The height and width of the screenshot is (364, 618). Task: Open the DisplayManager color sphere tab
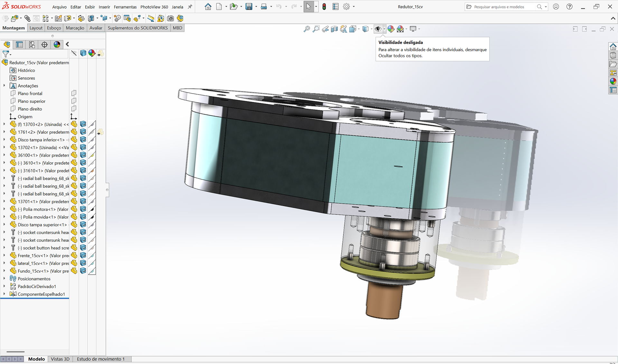coord(57,44)
